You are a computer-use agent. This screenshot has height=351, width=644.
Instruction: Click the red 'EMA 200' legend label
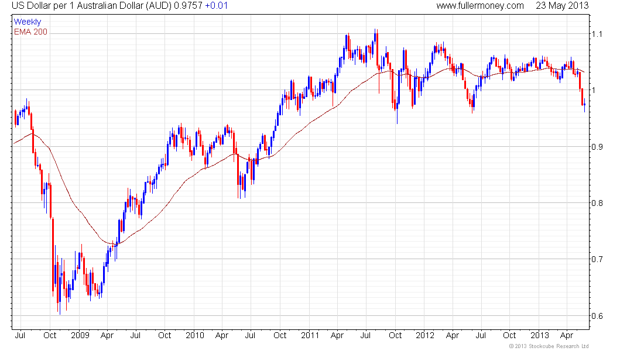pos(31,32)
